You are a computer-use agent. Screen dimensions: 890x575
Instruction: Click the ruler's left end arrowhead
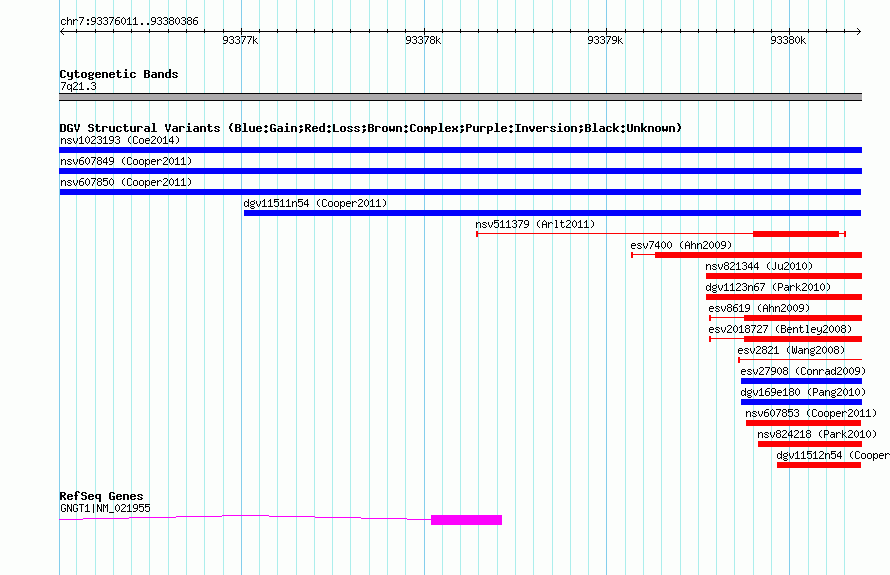(x=62, y=32)
